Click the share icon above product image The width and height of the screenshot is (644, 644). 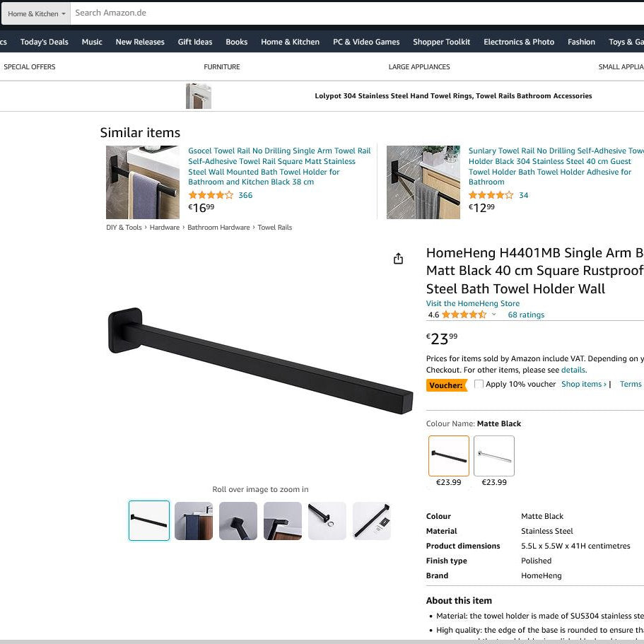click(x=398, y=259)
